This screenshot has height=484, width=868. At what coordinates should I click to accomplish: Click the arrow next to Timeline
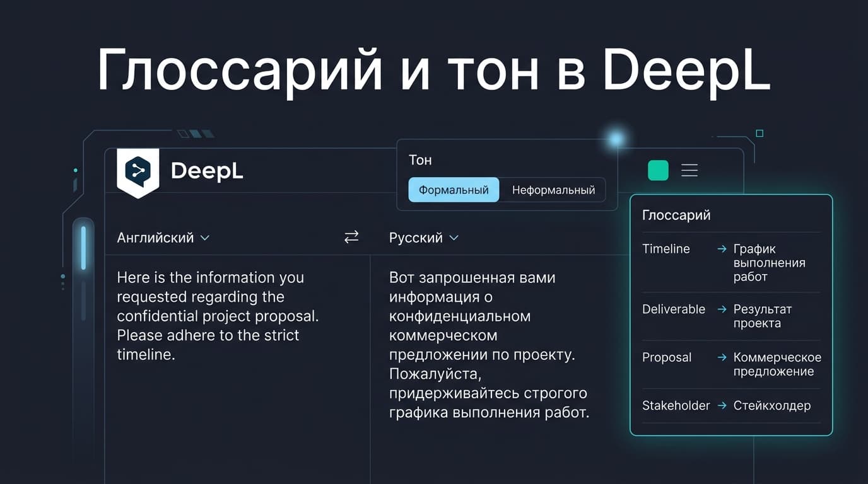pos(722,249)
